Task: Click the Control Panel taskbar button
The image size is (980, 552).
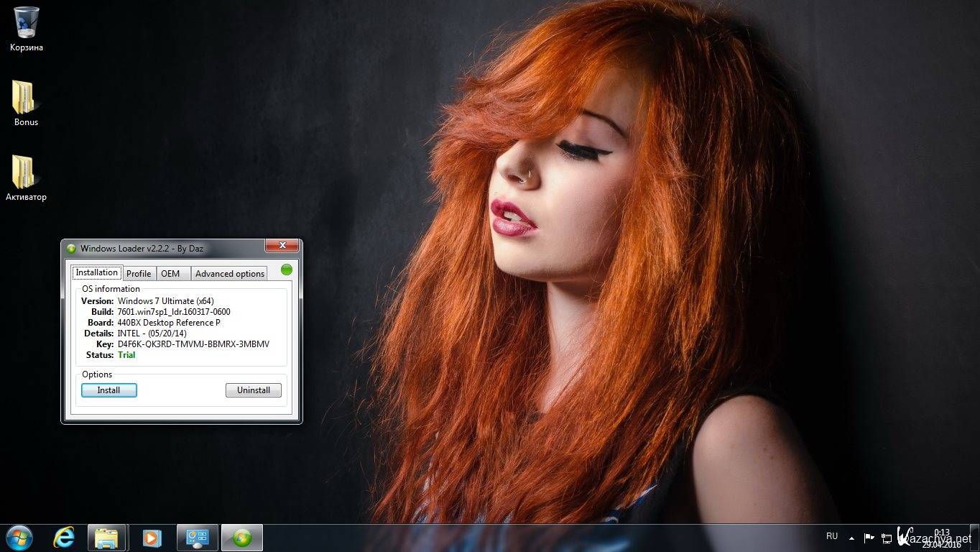Action: pos(197,538)
